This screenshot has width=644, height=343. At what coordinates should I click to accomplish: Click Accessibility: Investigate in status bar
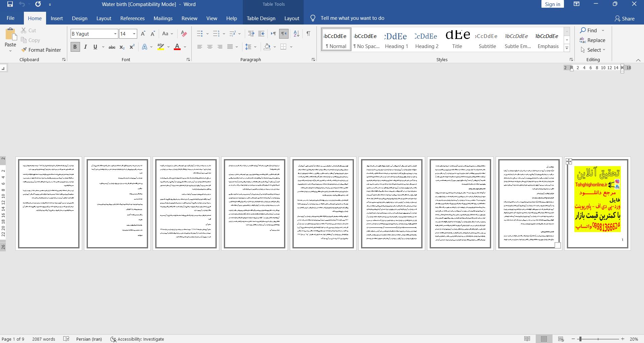(137, 339)
